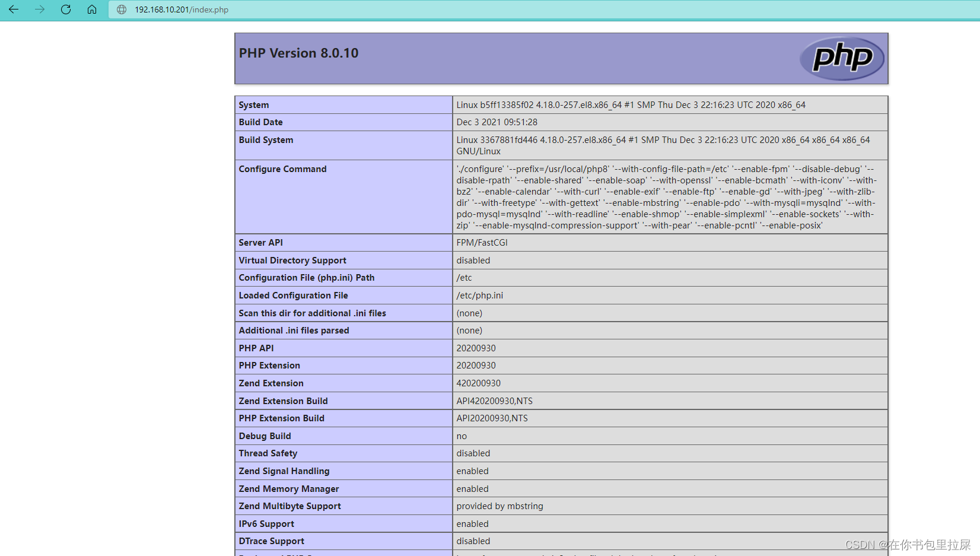The height and width of the screenshot is (556, 980).
Task: Click the 'API420200930,NTS' value
Action: [494, 401]
